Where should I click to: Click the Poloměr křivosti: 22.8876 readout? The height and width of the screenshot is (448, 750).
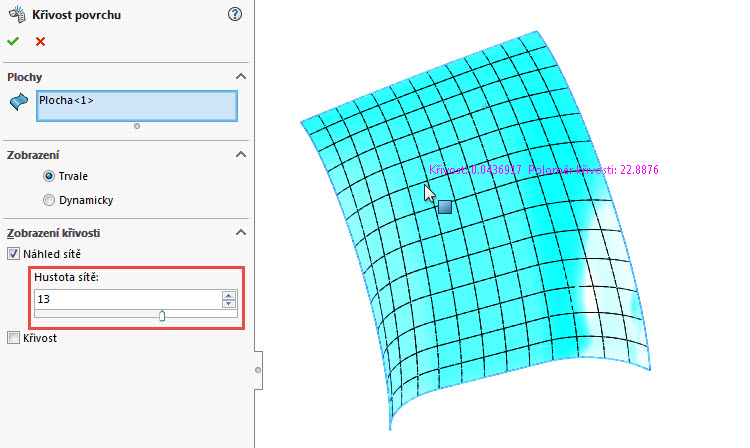[593, 170]
